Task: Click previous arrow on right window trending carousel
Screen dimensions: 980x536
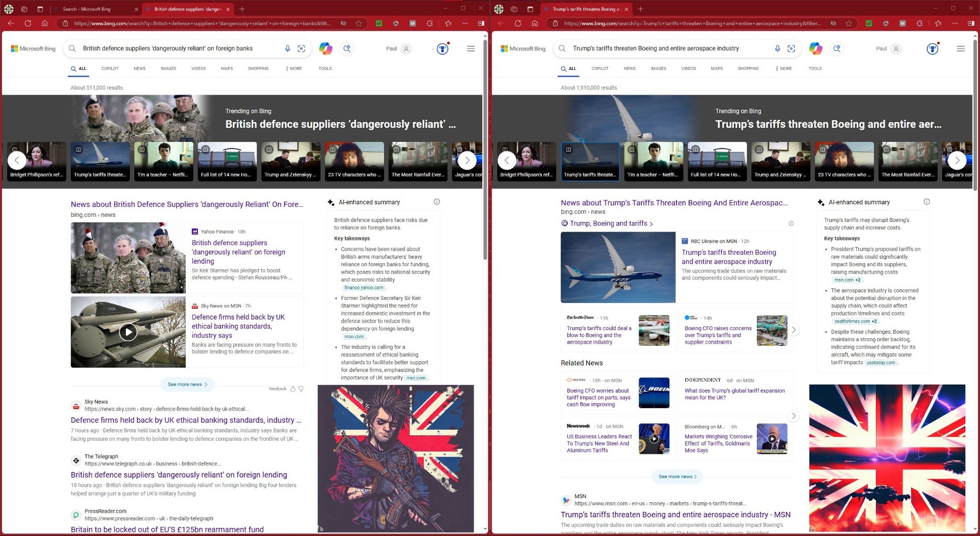Action: (x=507, y=161)
